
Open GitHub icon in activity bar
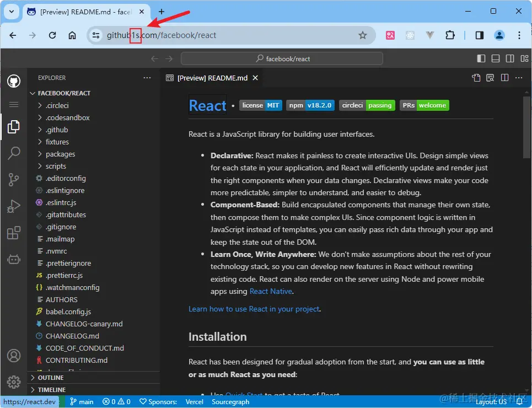[x=14, y=81]
